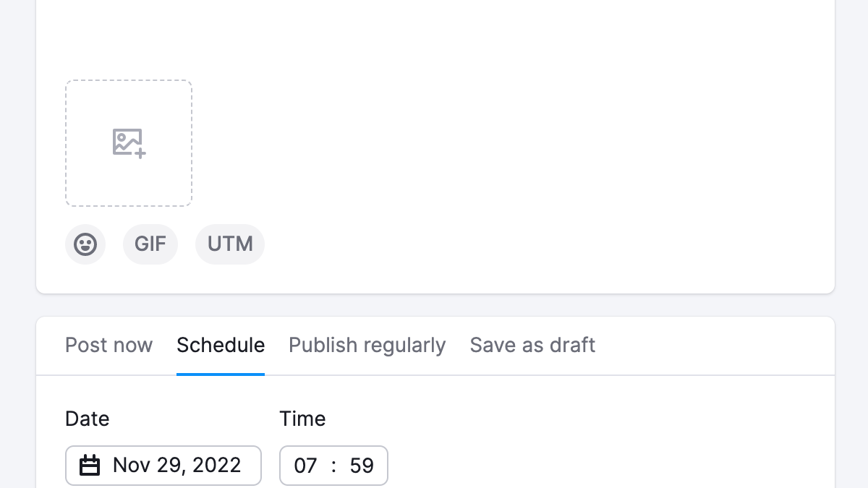Open the GIF selector
This screenshot has width=868, height=488.
(150, 244)
